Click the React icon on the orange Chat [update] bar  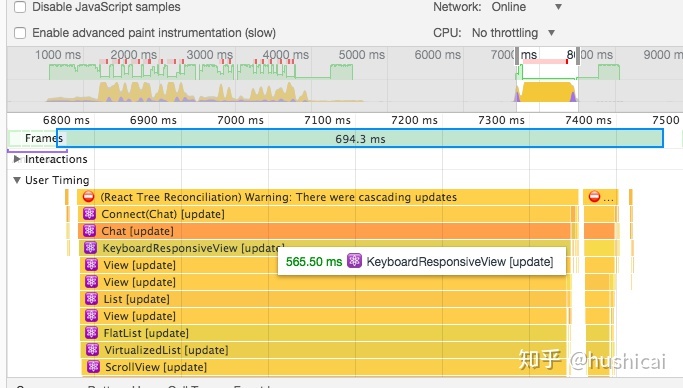[89, 231]
